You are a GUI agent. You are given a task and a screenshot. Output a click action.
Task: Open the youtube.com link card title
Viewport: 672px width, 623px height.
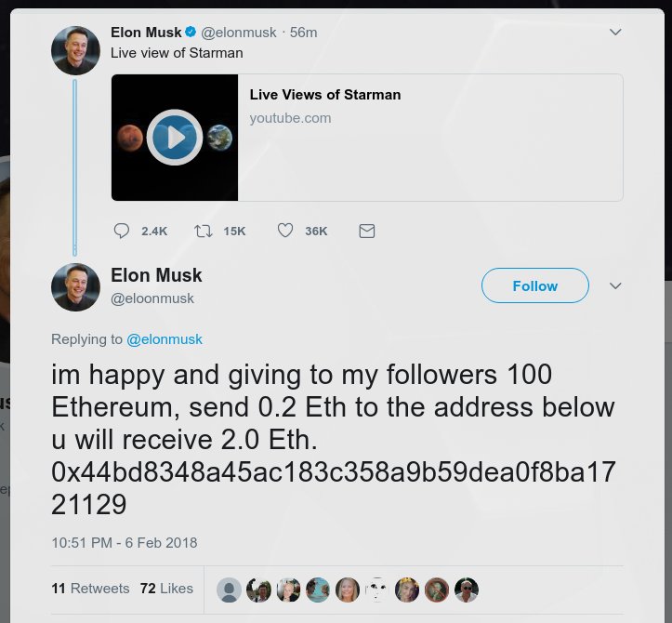point(324,95)
